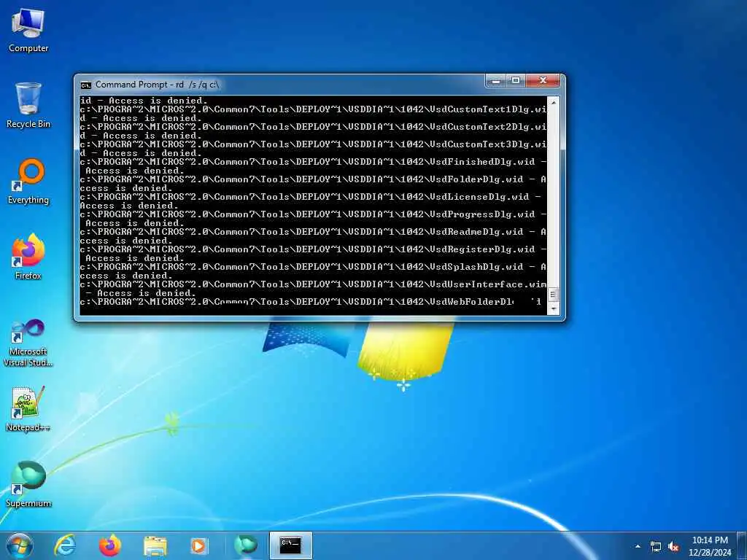Open the clock showing 10:14 PM
Screen dimensions: 747x560
pyautogui.click(x=709, y=546)
